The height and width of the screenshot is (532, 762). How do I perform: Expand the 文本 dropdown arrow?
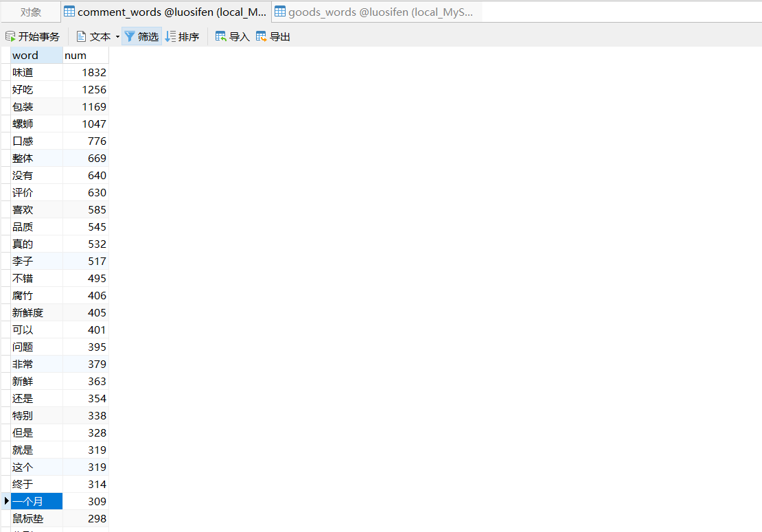pyautogui.click(x=117, y=36)
